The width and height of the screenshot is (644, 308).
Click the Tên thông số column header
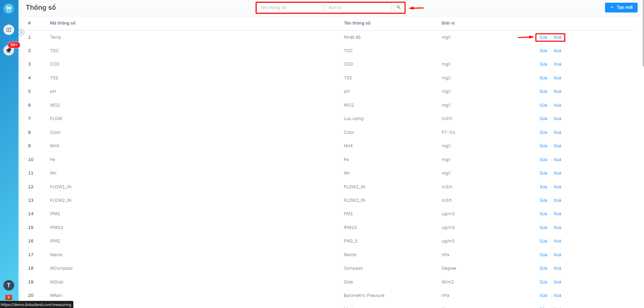pos(357,23)
